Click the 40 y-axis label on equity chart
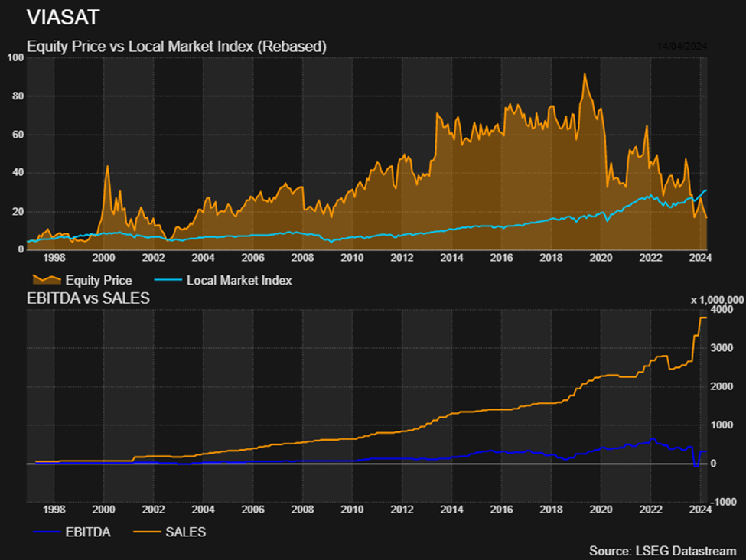746x560 pixels. 18,173
